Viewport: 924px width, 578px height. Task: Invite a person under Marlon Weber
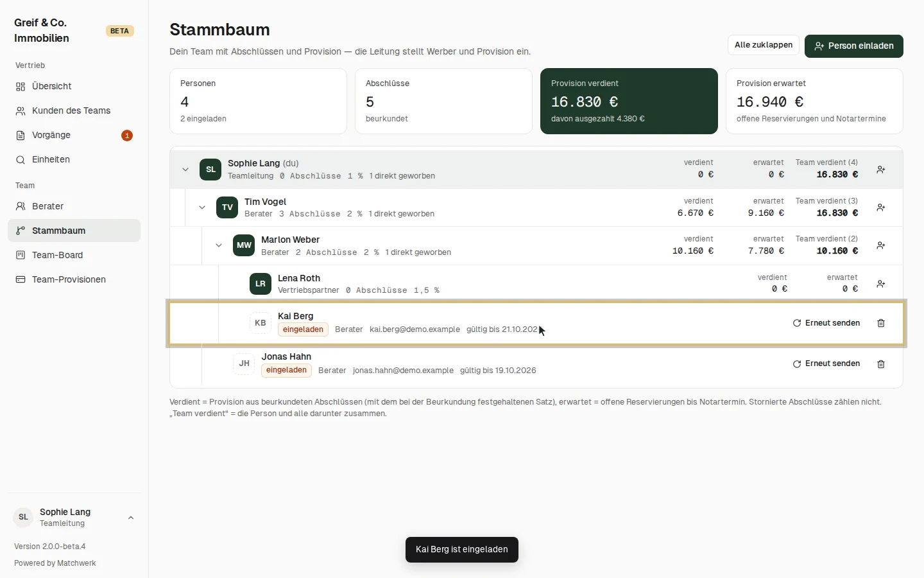pyautogui.click(x=881, y=245)
